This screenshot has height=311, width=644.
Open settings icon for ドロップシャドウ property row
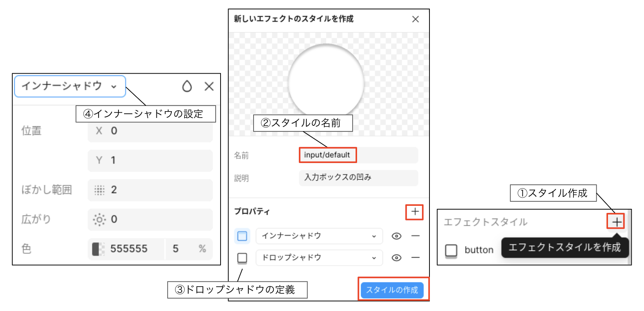click(x=242, y=258)
